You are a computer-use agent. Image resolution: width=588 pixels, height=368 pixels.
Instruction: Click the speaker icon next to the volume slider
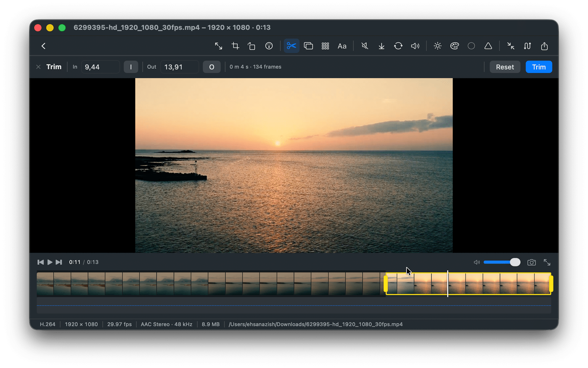(x=477, y=262)
